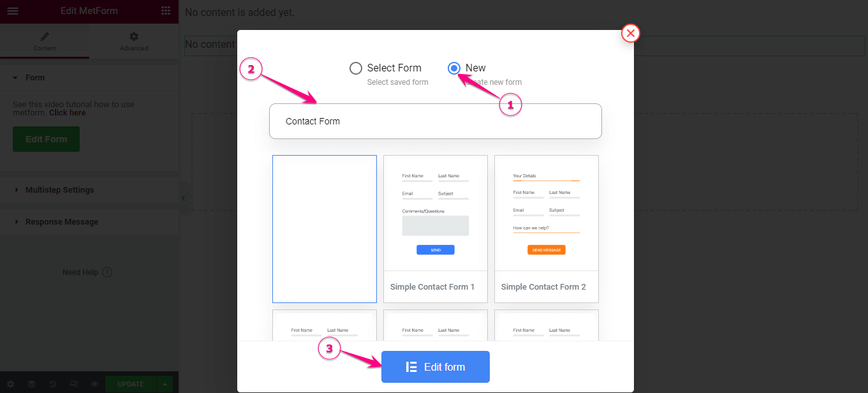Collapse the editor panel arrow
Screen dimensions: 868x393
point(183,198)
